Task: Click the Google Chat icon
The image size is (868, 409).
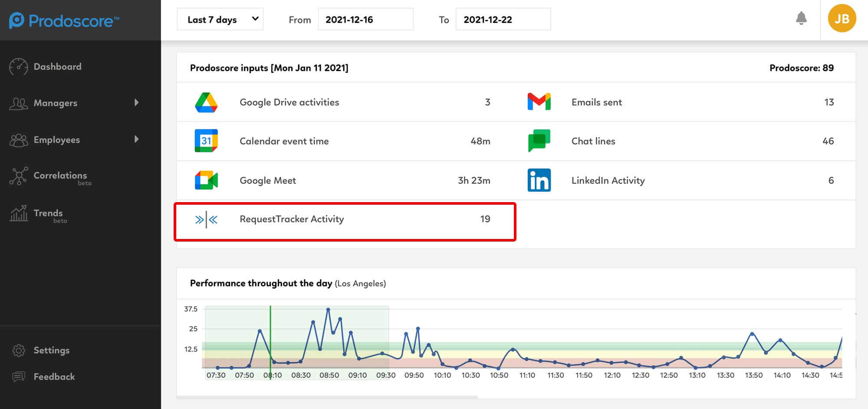Action: (x=539, y=141)
